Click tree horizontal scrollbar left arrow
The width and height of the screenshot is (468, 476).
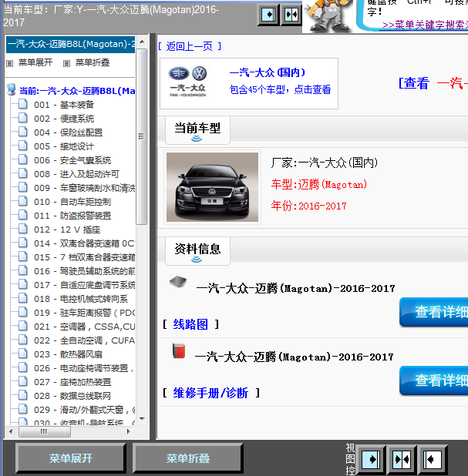tap(12, 431)
